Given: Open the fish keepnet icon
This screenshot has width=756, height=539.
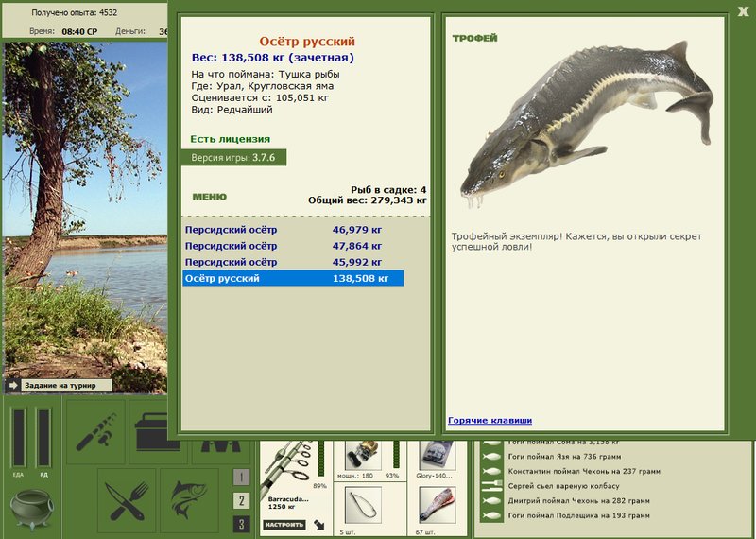Looking at the screenshot, I should coord(189,500).
